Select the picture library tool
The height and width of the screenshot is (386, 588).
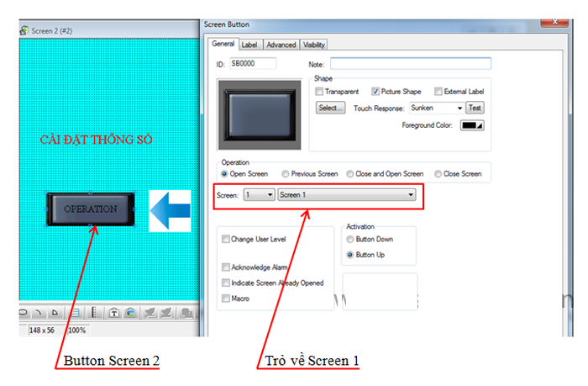tap(130, 312)
